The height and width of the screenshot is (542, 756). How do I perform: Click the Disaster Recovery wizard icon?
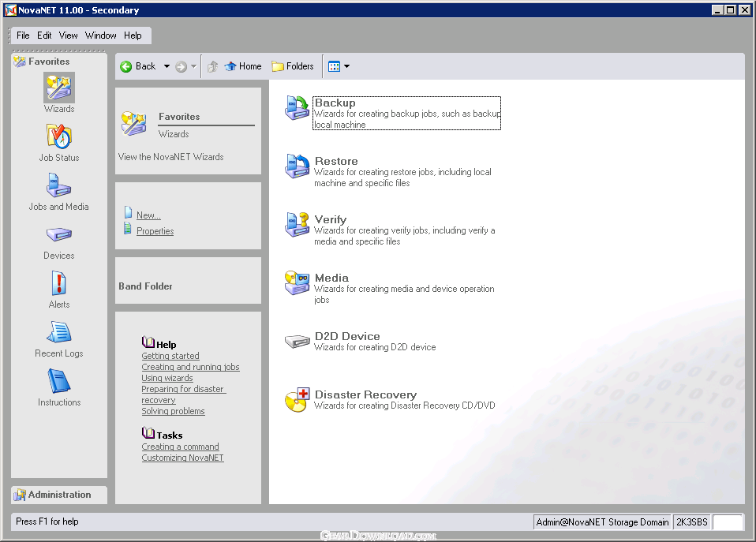tap(297, 400)
